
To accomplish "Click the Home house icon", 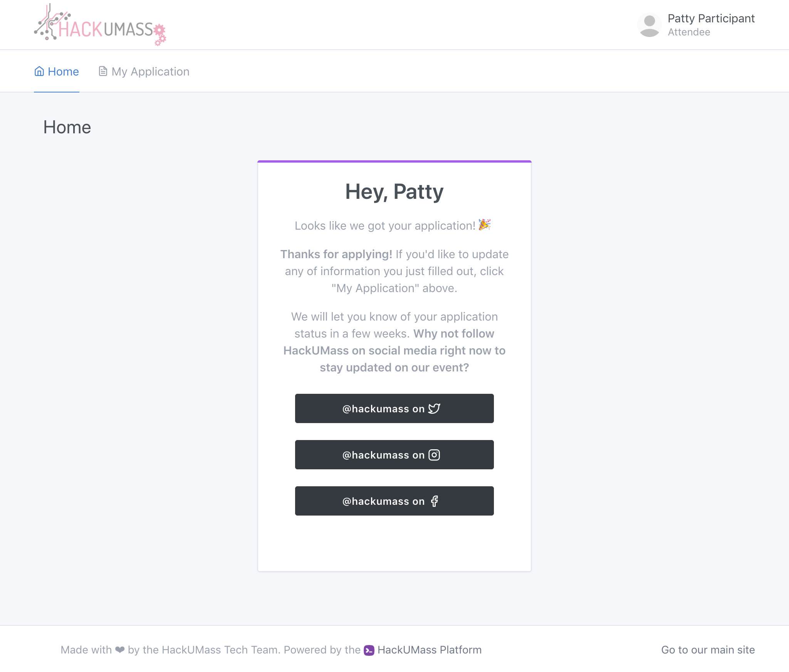I will click(x=39, y=71).
